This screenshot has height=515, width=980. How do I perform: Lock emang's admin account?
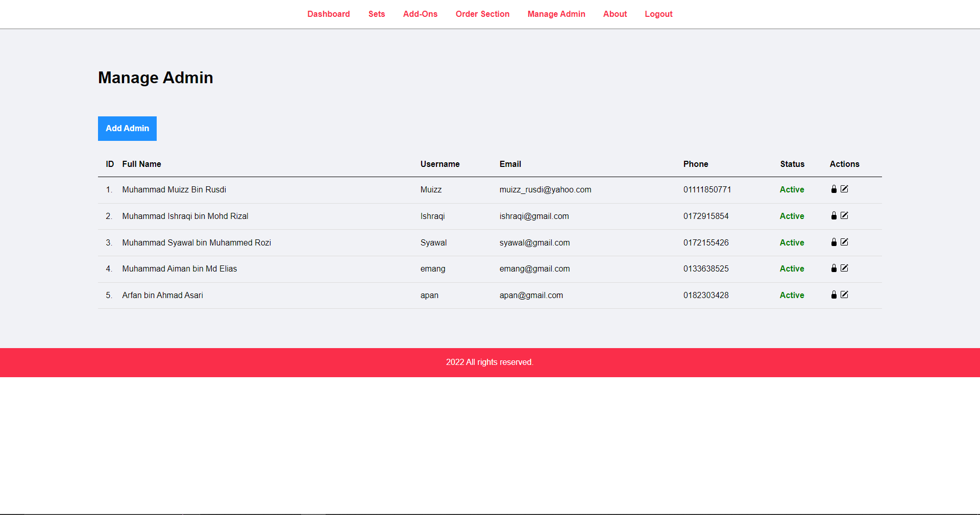coord(834,268)
